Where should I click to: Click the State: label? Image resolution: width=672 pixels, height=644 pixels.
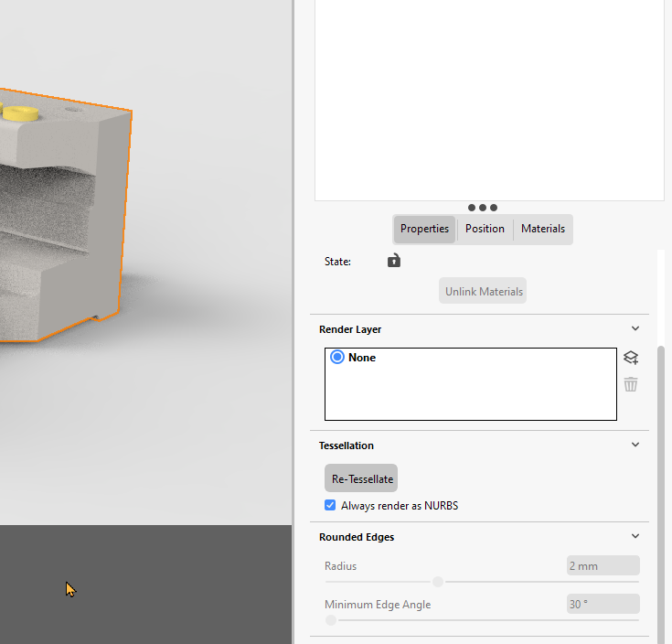[337, 262]
